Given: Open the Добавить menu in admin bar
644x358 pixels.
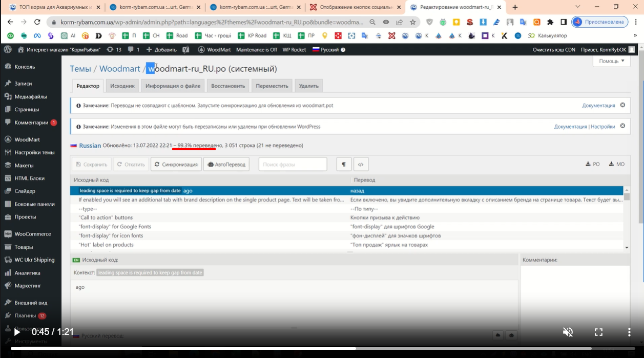Looking at the screenshot, I should (x=161, y=50).
